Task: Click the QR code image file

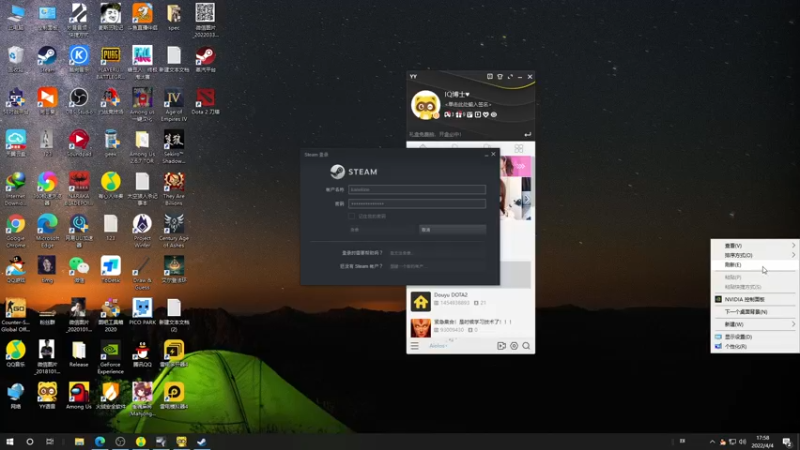Action: (x=205, y=20)
